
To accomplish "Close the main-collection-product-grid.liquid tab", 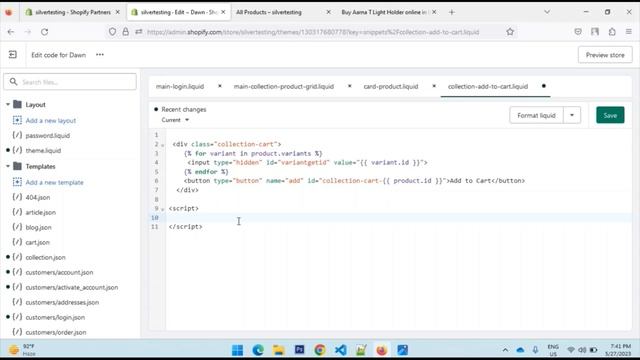I will click(349, 86).
